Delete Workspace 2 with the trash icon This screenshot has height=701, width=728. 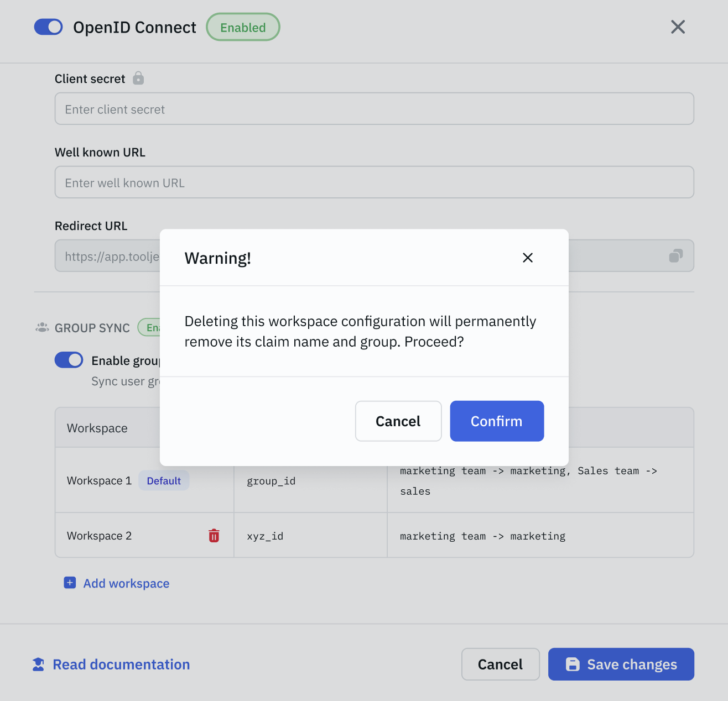coord(214,535)
